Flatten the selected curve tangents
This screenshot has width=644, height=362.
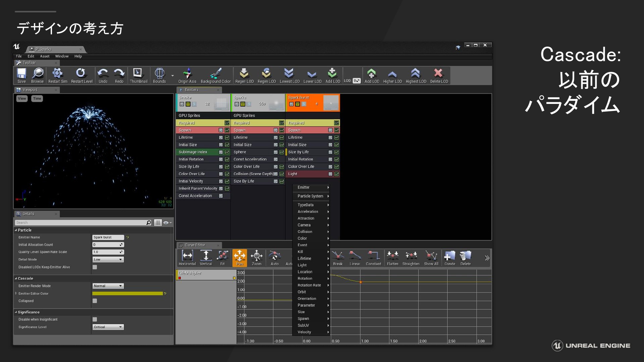392,258
